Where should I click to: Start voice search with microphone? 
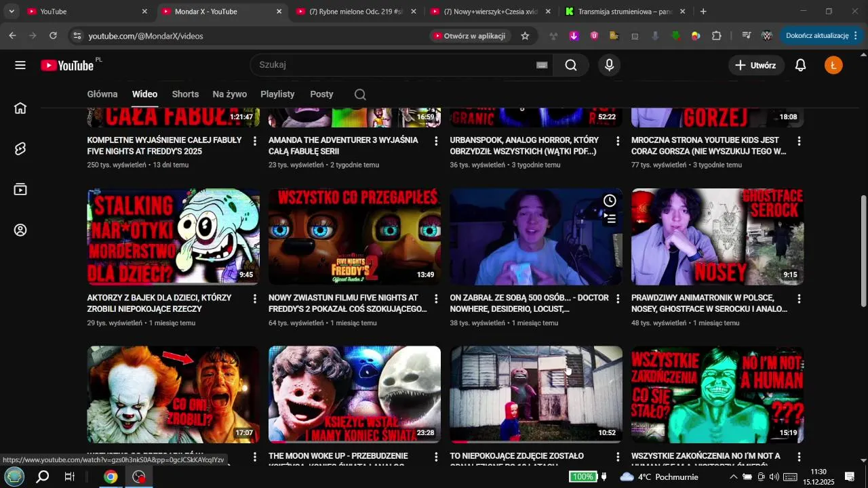click(609, 65)
